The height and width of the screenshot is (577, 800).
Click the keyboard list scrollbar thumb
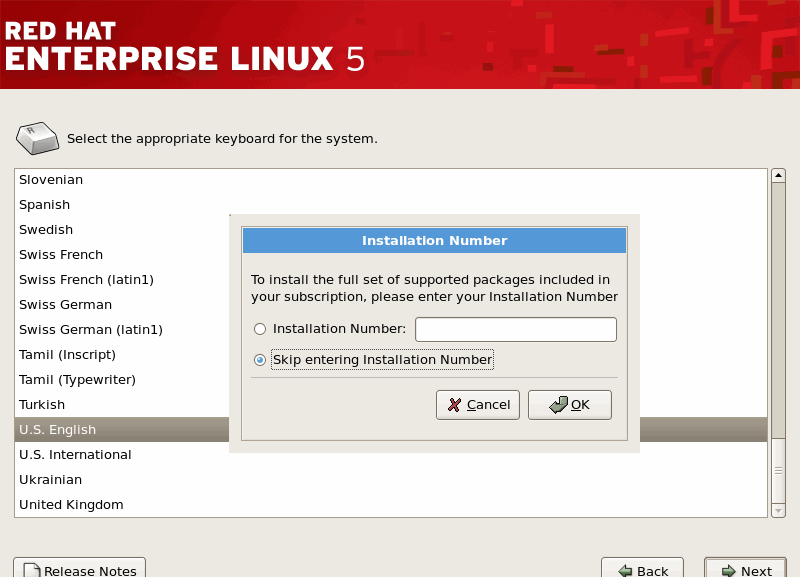coord(778,470)
